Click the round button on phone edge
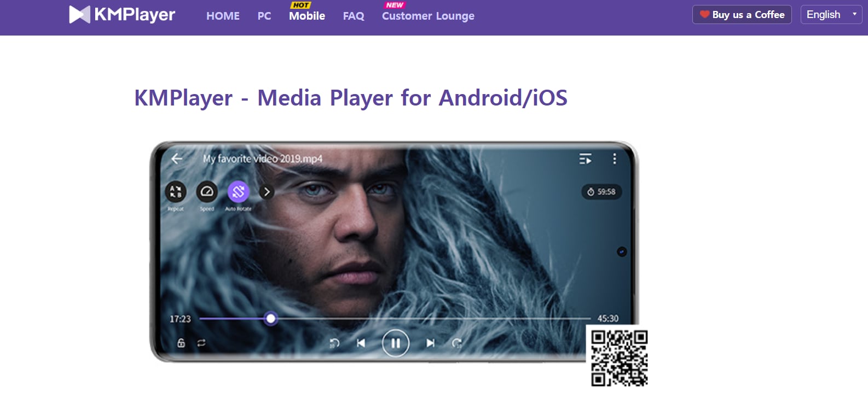 tap(622, 251)
